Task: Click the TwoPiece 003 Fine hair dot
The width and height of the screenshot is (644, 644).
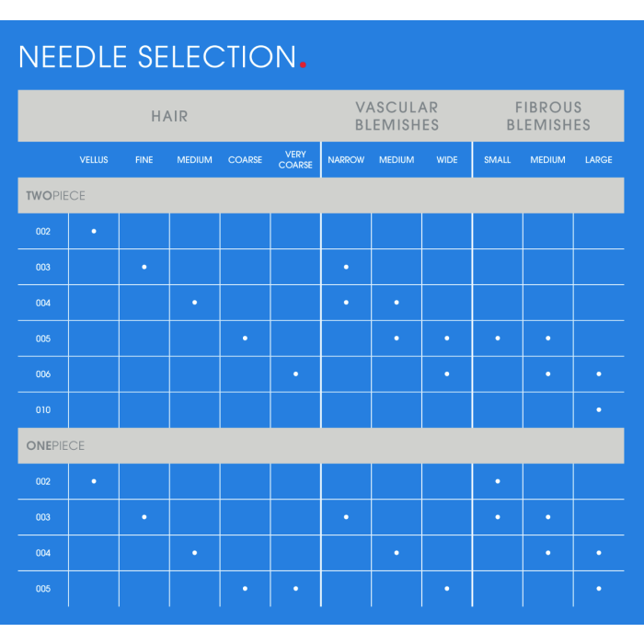Action: tap(144, 267)
